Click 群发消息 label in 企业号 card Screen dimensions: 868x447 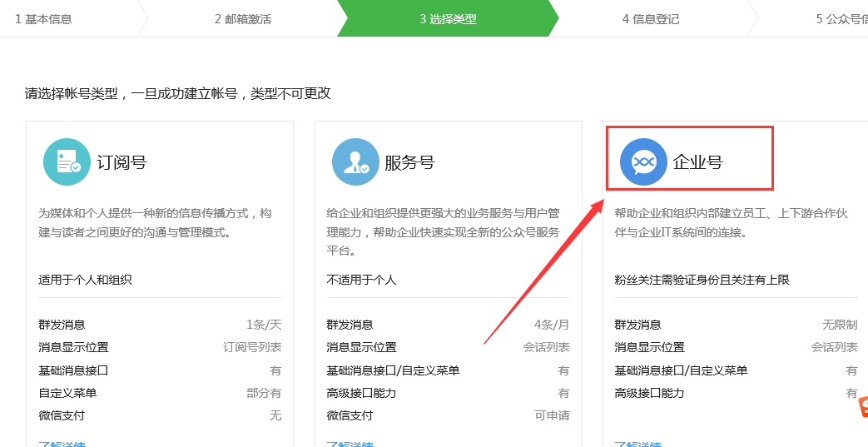point(637,325)
